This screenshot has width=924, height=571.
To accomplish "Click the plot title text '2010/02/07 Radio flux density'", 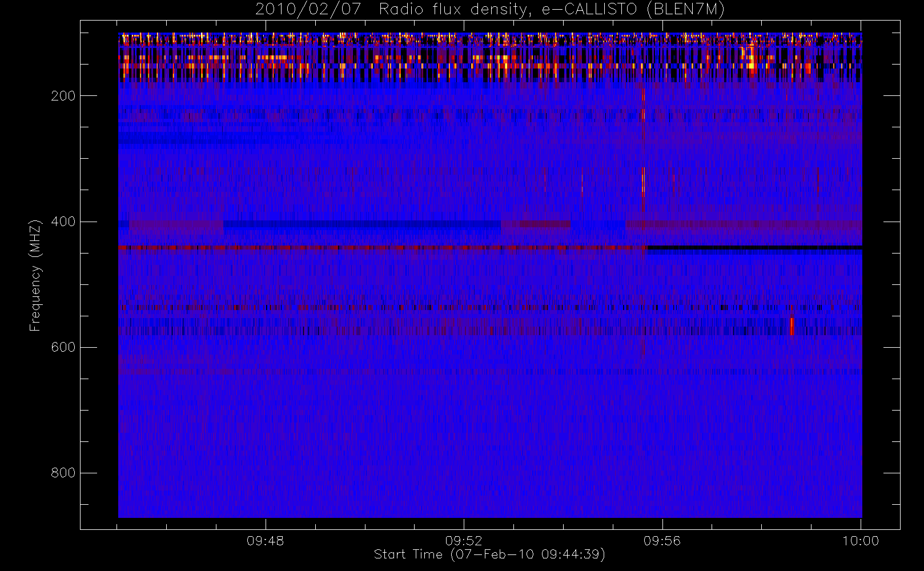I will pos(392,10).
